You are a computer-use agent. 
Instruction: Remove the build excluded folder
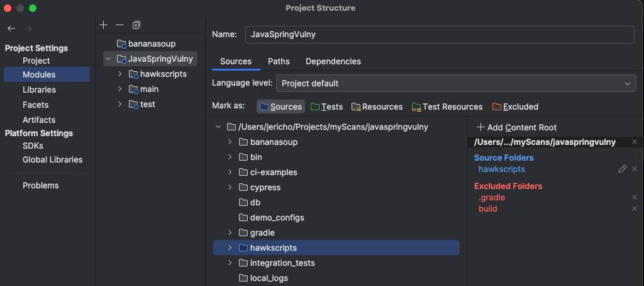click(635, 209)
